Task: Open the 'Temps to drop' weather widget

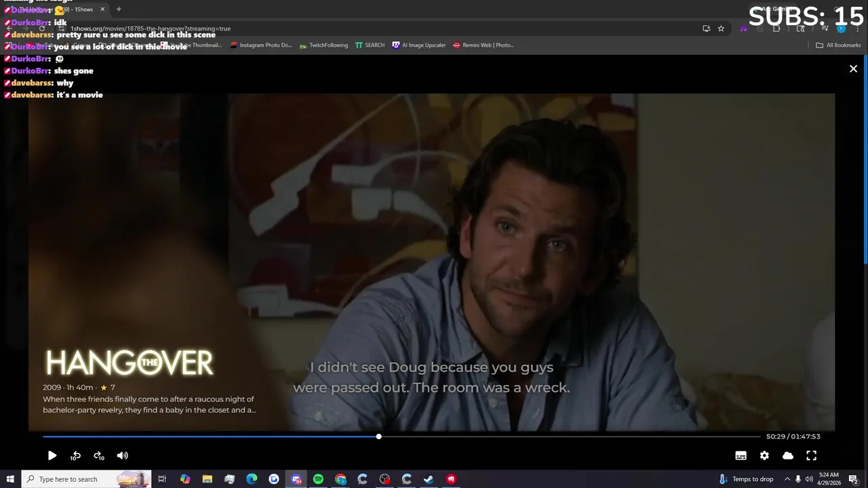Action: [746, 479]
